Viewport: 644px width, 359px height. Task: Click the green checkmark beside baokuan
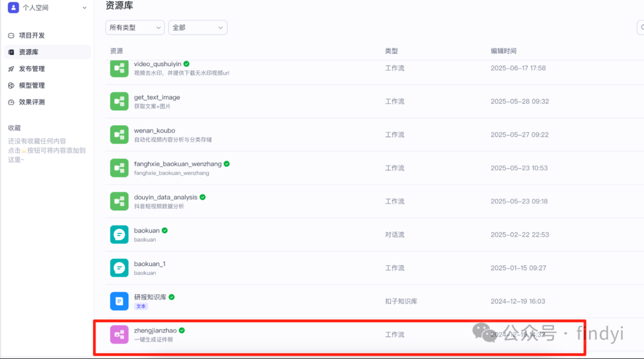165,230
